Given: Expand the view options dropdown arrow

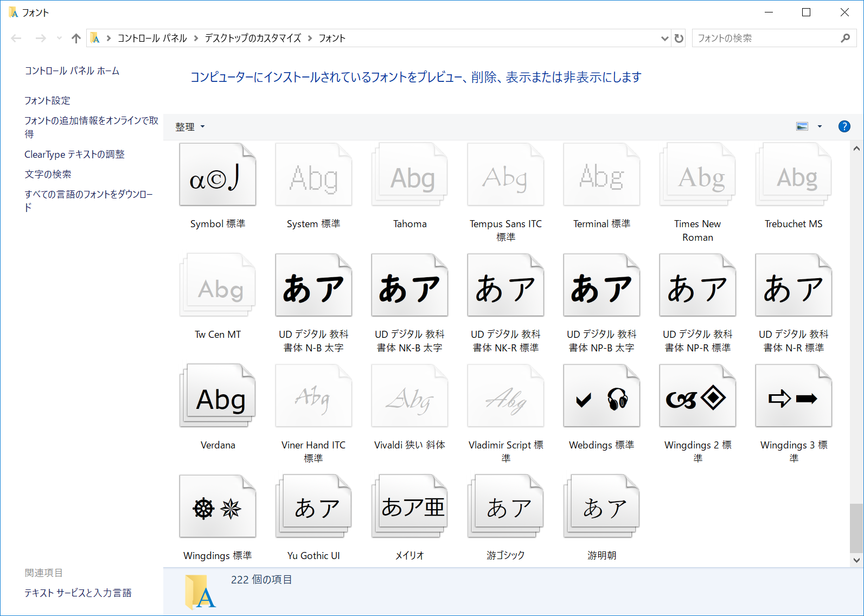Looking at the screenshot, I should (820, 126).
